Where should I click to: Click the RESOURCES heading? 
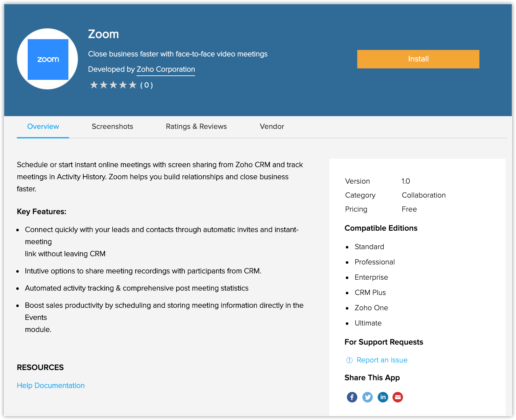point(40,368)
